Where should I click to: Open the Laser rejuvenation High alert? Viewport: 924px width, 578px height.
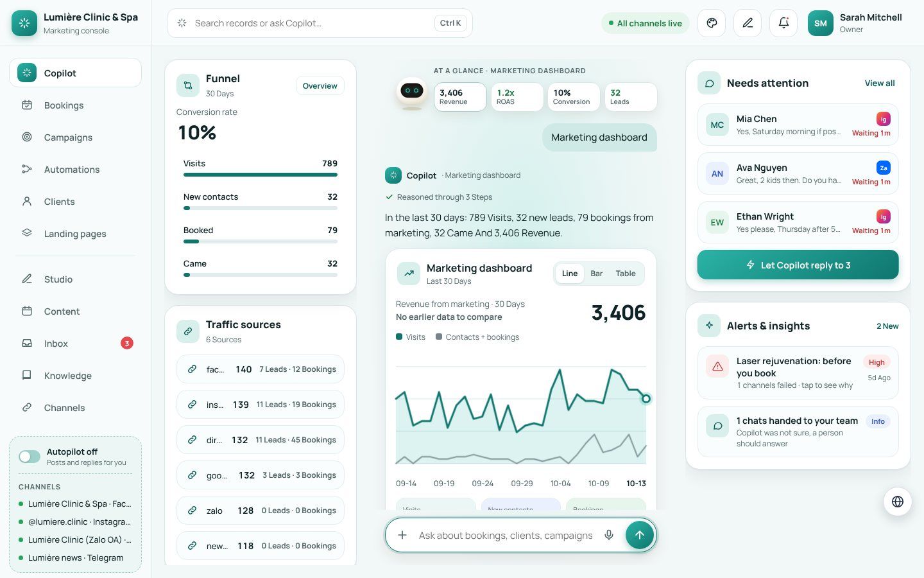click(798, 373)
